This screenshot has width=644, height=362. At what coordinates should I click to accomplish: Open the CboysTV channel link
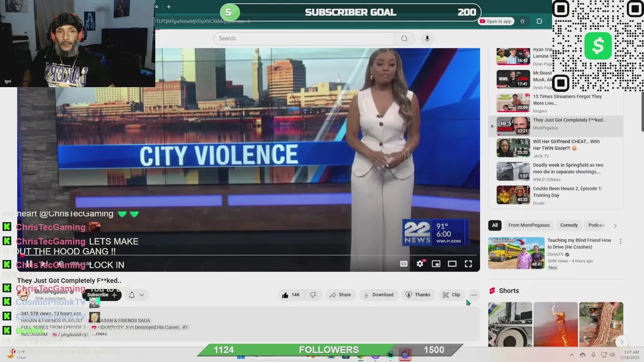click(x=555, y=254)
